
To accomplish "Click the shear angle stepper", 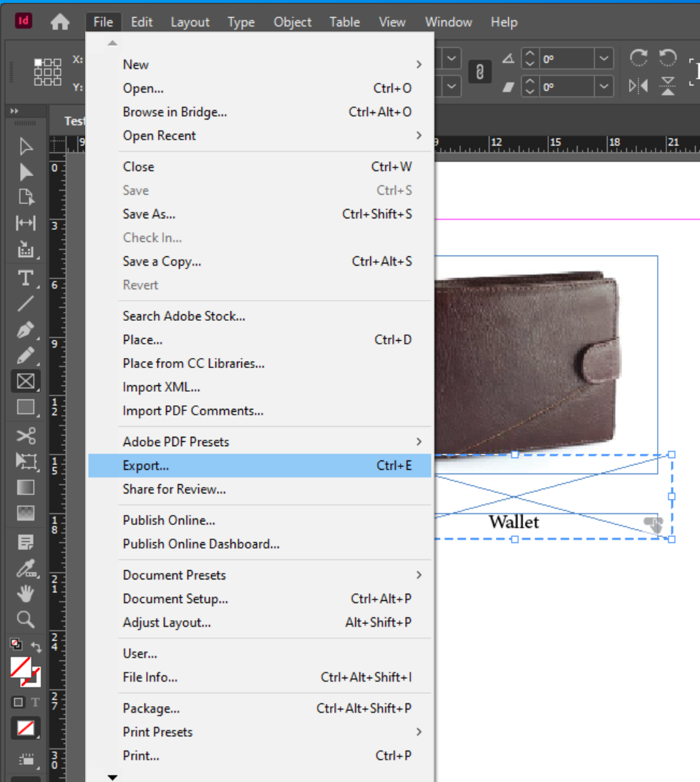I will pos(530,87).
